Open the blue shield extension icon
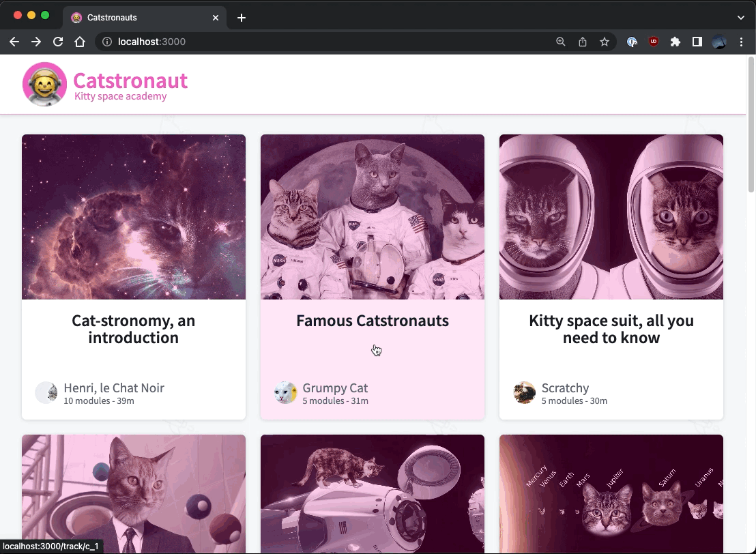This screenshot has height=554, width=756. click(x=632, y=42)
